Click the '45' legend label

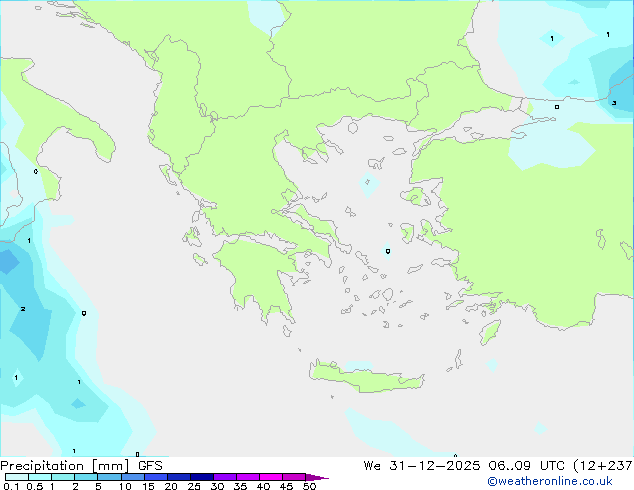click(286, 486)
